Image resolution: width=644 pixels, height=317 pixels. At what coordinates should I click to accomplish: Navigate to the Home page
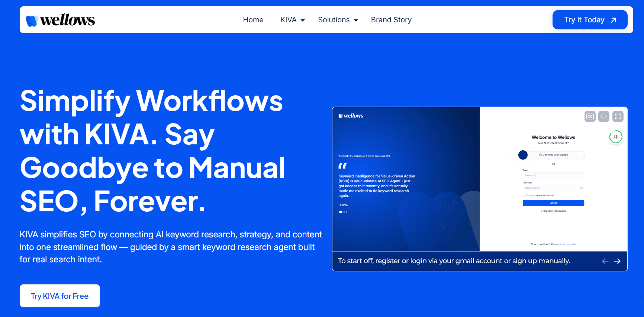253,20
